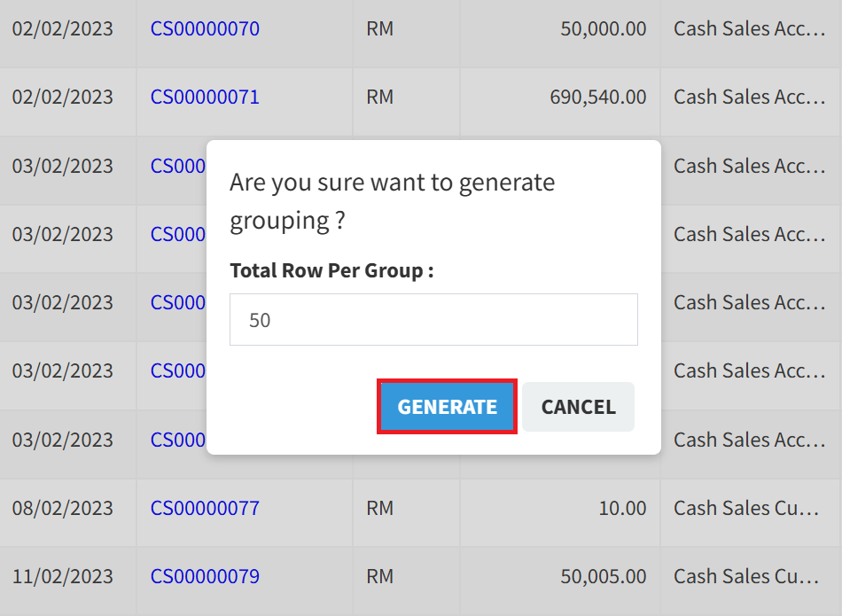Click the 08/02/2023 date cell
This screenshot has height=616, width=842.
point(63,508)
